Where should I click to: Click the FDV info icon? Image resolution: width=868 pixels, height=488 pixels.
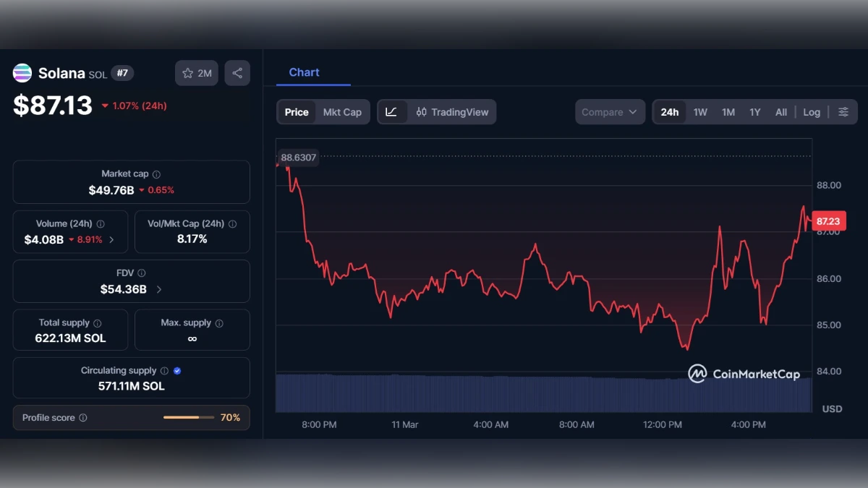pos(141,273)
